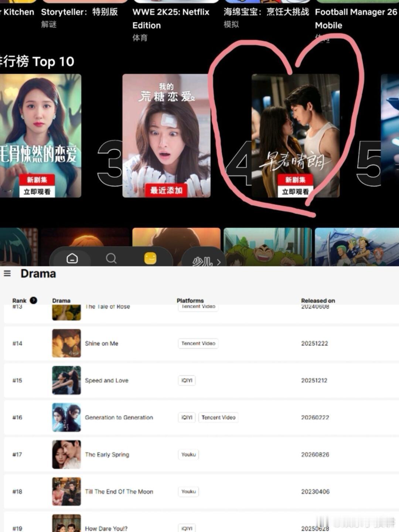Viewport: 399px width, 532px height.
Task: Tap 立即观看 on the 毛骨悚然的恋爱 poster
Action: 37,191
